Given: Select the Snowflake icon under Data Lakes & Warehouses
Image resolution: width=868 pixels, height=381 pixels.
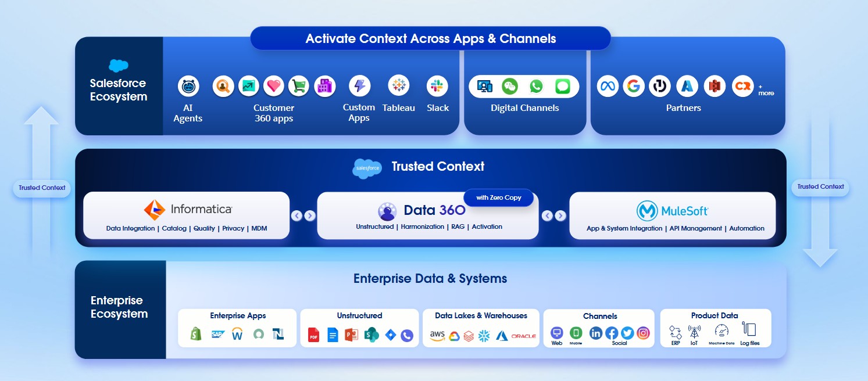Looking at the screenshot, I should click(484, 335).
